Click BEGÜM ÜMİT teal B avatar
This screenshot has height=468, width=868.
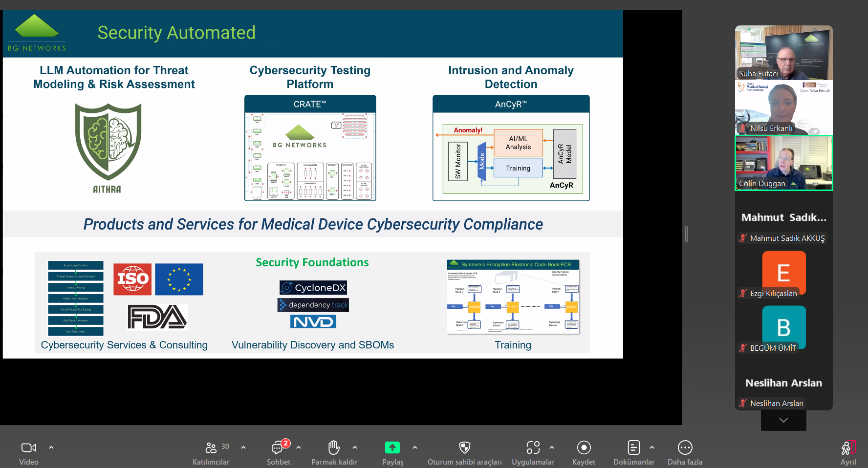pos(784,327)
